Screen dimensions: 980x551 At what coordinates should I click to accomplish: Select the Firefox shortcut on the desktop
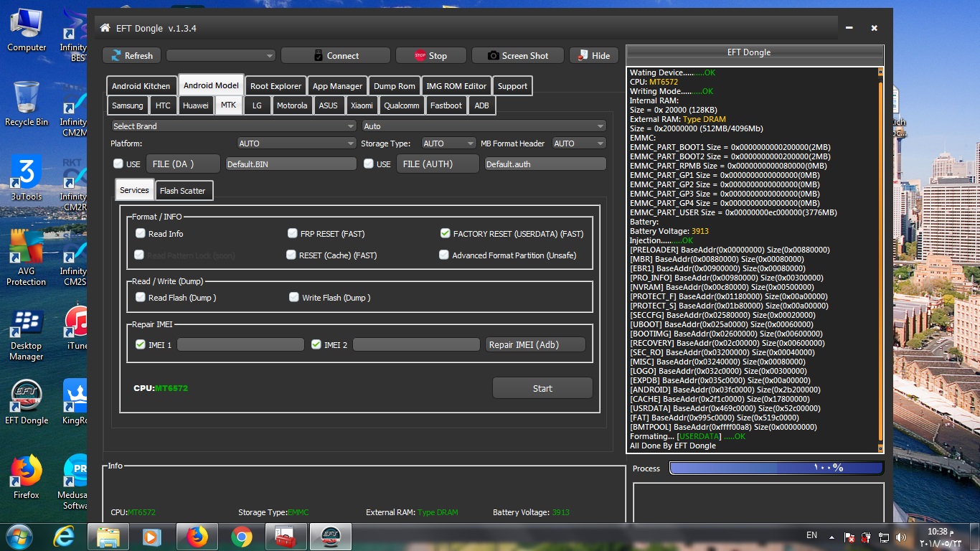click(27, 476)
